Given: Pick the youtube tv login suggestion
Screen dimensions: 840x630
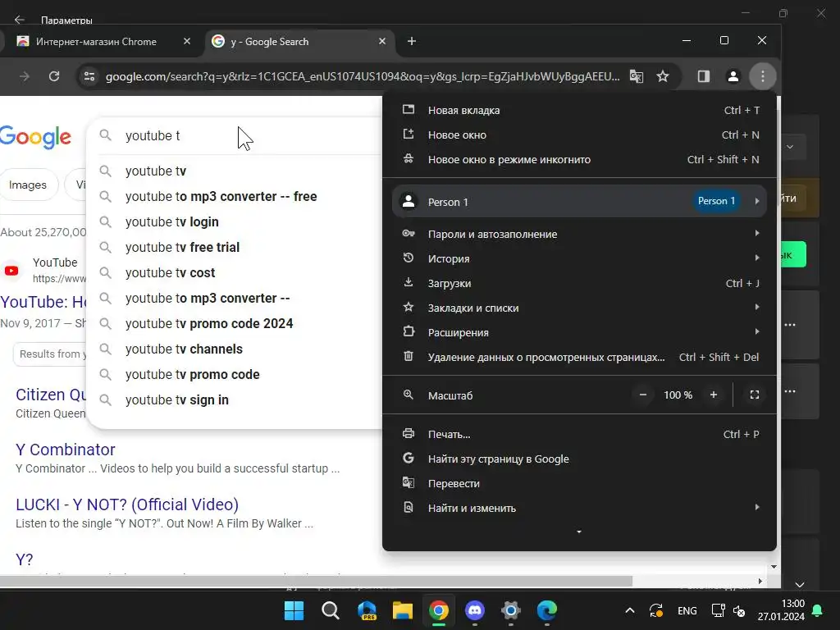Looking at the screenshot, I should [x=235, y=221].
